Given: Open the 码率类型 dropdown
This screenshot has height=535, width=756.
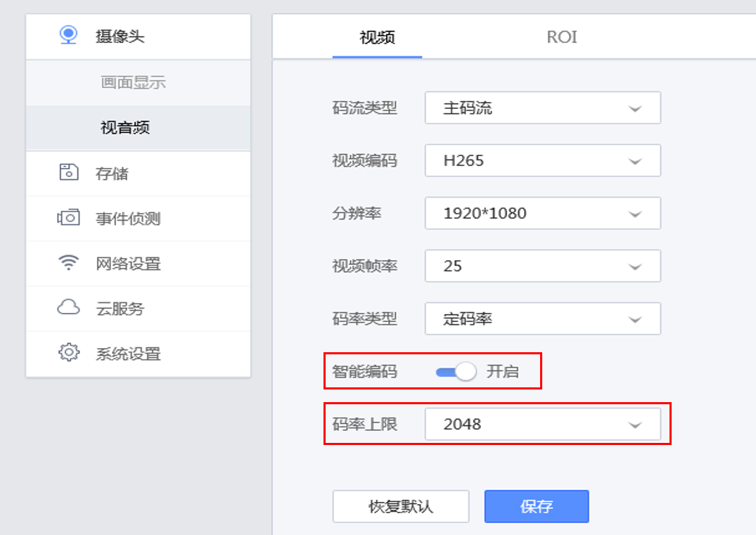Looking at the screenshot, I should (x=542, y=319).
